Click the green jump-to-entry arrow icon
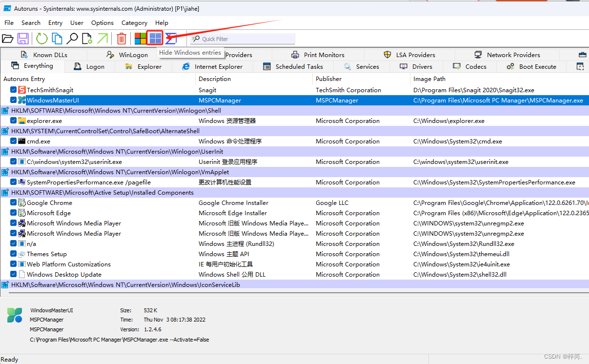The width and height of the screenshot is (589, 364). (x=103, y=38)
